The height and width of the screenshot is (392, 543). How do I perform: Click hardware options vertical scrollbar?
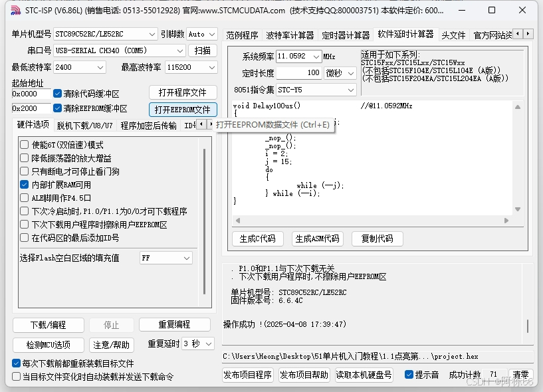[204, 222]
